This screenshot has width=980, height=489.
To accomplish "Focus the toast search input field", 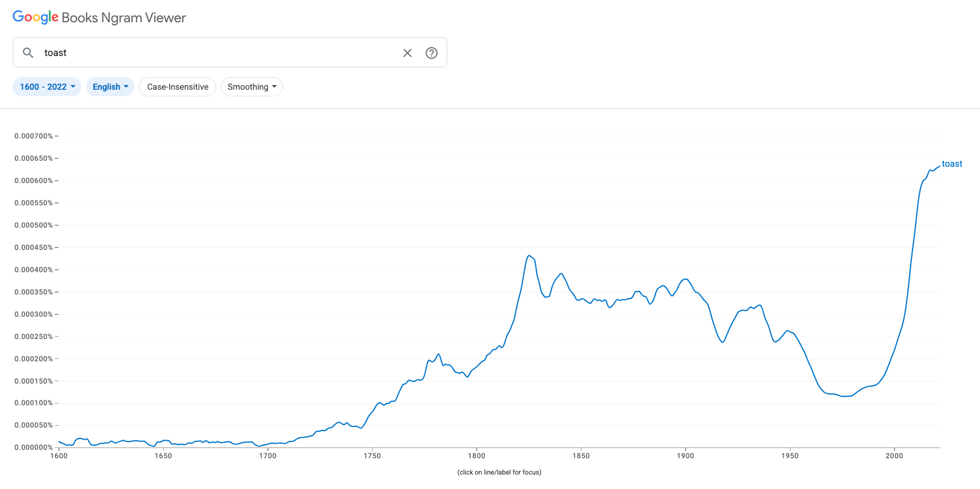I will pos(217,53).
